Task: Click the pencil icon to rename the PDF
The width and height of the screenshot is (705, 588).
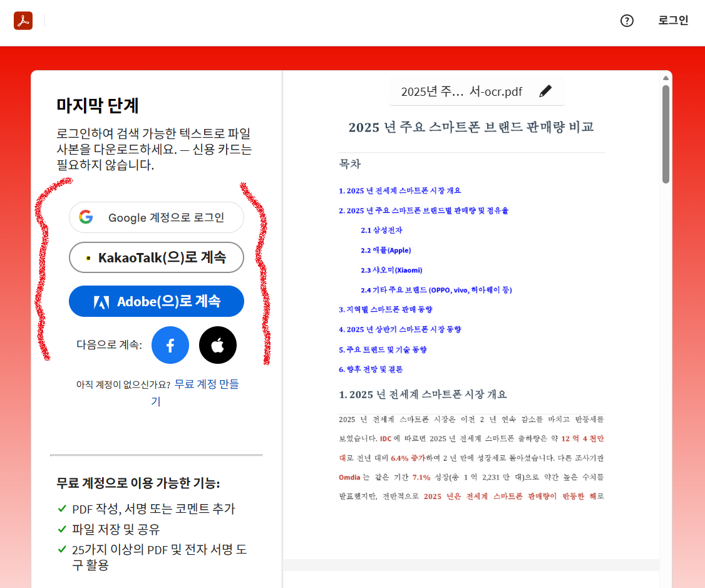Action: click(x=545, y=91)
